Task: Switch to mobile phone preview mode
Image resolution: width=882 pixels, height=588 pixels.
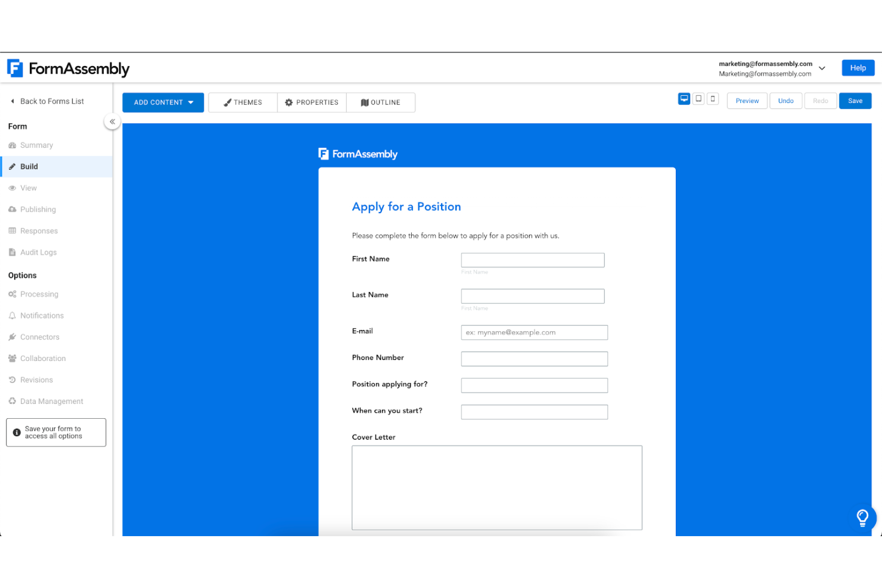Action: [x=713, y=99]
